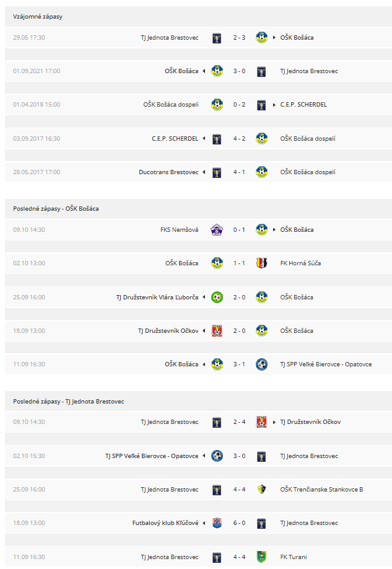Open TJ Jednota Brestovec team in 29.05 match
392x569 pixels.
(170, 37)
